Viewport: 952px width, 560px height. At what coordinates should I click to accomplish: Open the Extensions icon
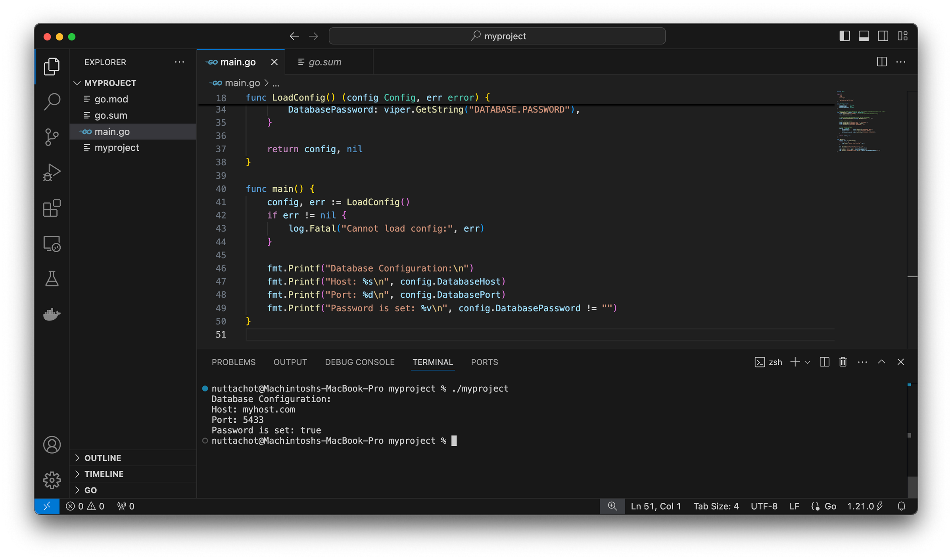52,208
